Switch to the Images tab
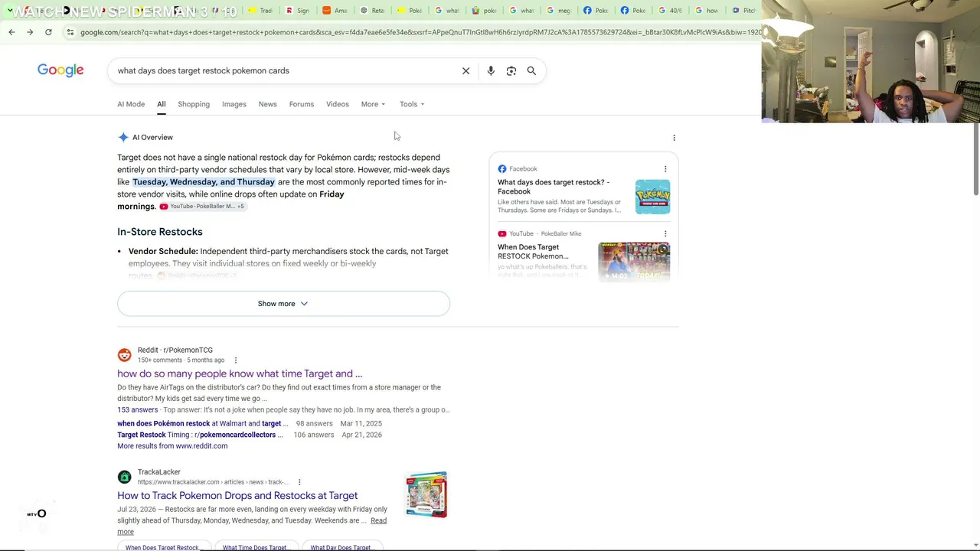 tap(234, 104)
